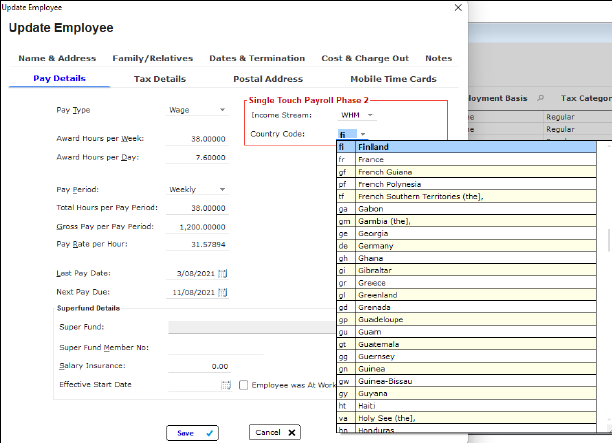Pick Grenada from the country list
The width and height of the screenshot is (612, 443).
[466, 308]
